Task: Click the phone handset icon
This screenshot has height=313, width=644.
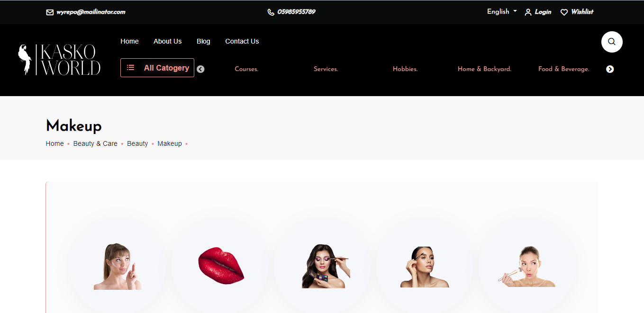Action: [x=271, y=12]
